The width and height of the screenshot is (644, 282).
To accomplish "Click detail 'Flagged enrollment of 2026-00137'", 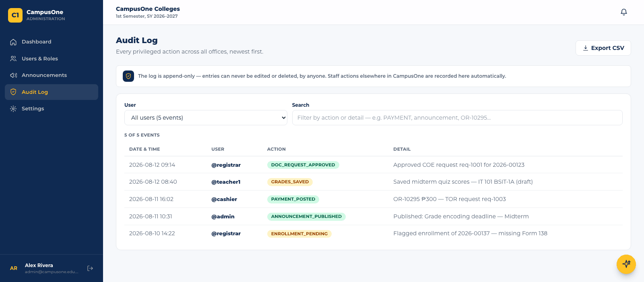I will (x=470, y=233).
